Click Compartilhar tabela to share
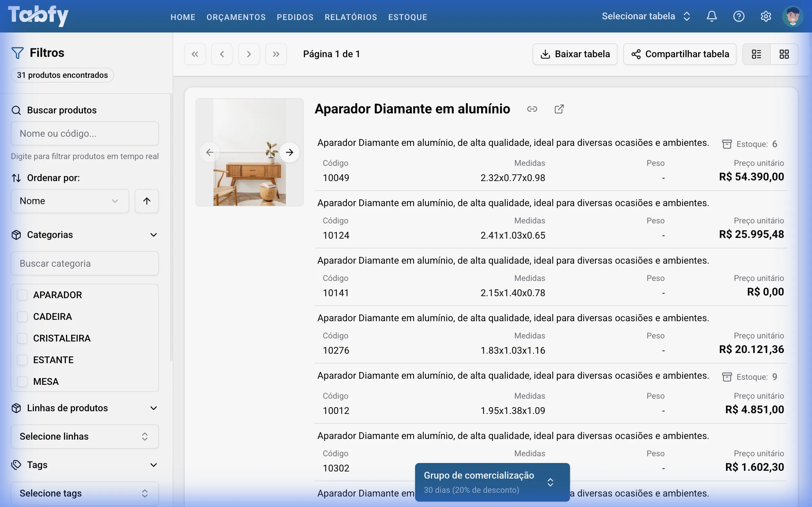Screen dimensions: 812x507 tap(680, 54)
